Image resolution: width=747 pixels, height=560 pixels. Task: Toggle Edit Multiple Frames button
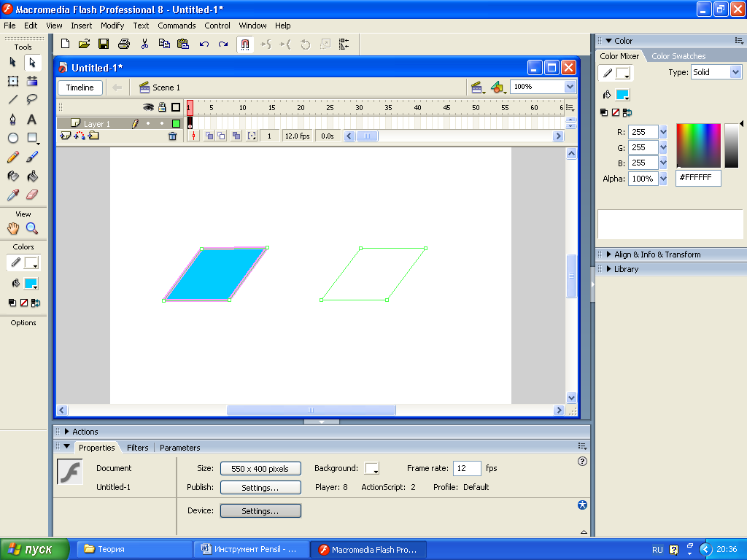point(236,136)
